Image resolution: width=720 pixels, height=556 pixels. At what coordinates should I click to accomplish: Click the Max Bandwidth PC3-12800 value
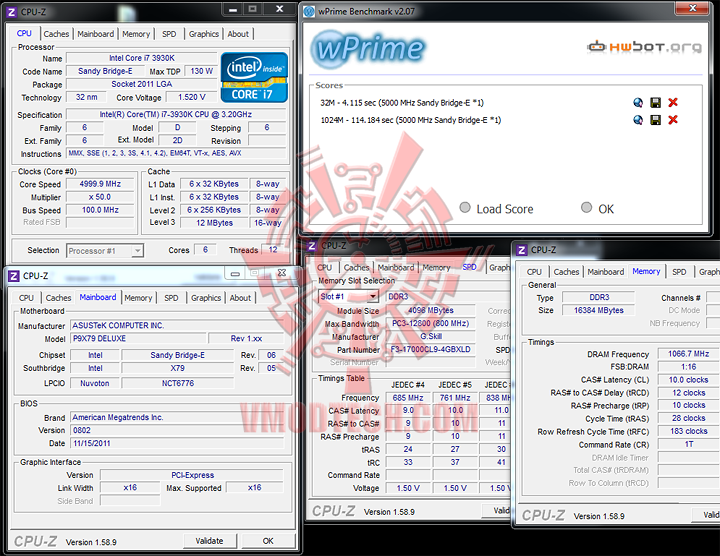(x=430, y=323)
